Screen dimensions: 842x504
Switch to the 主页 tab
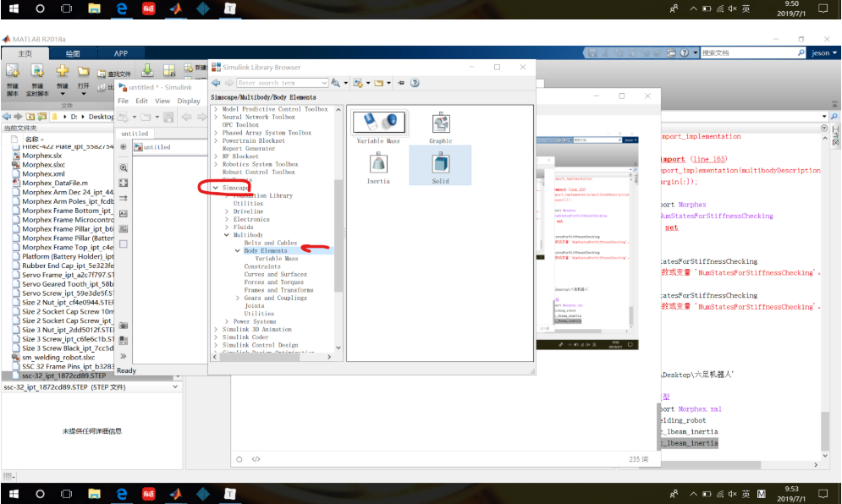point(25,53)
